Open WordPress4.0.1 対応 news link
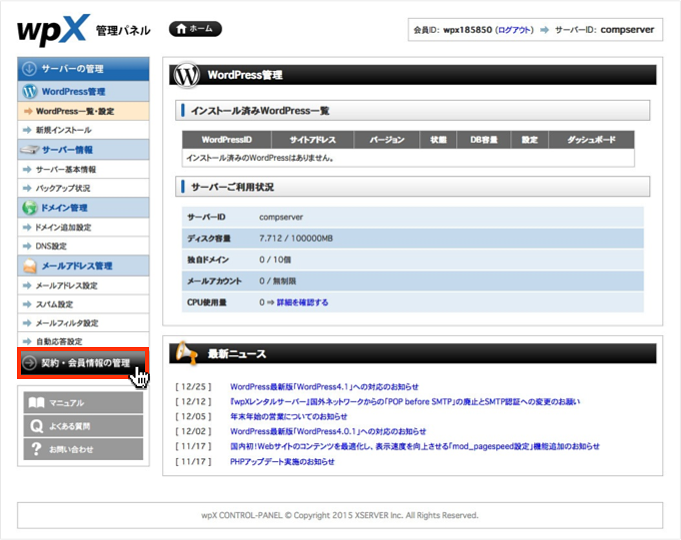Screen dimensions: 681x540 (x=328, y=431)
